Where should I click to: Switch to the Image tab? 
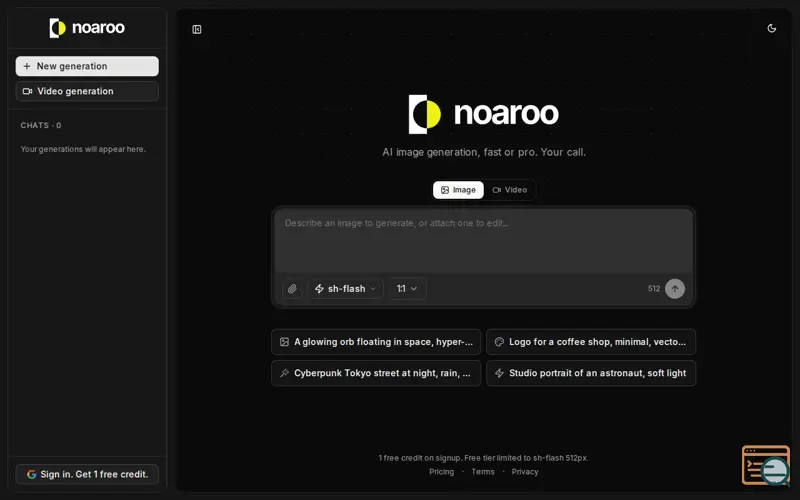click(x=458, y=190)
